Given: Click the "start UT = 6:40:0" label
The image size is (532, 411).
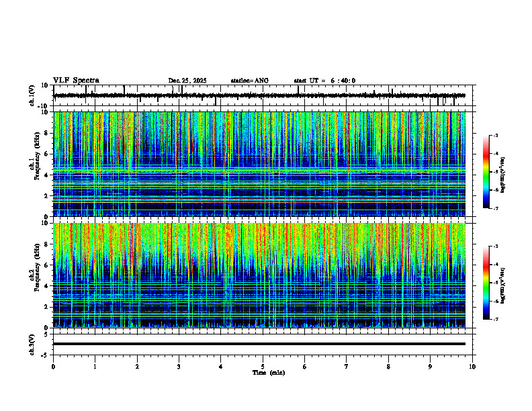Looking at the screenshot, I should coord(324,81).
